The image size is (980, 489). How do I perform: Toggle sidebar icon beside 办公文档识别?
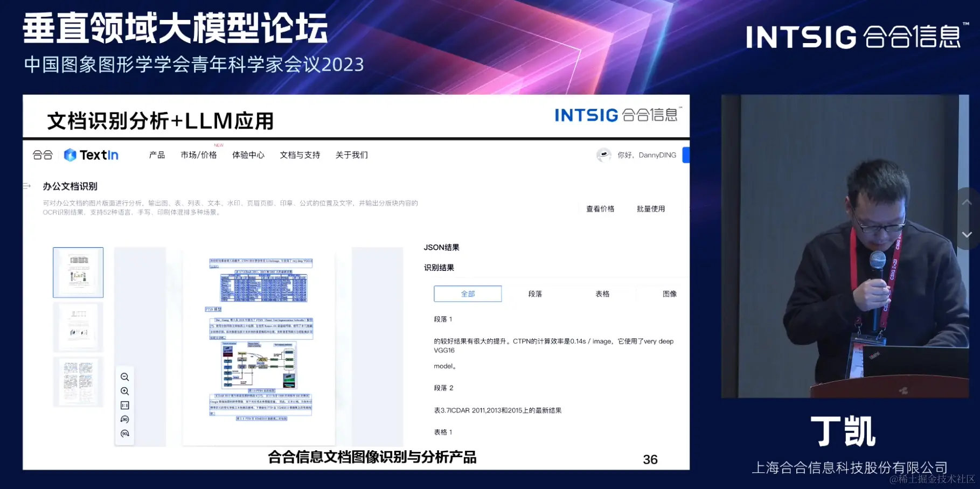(x=27, y=186)
